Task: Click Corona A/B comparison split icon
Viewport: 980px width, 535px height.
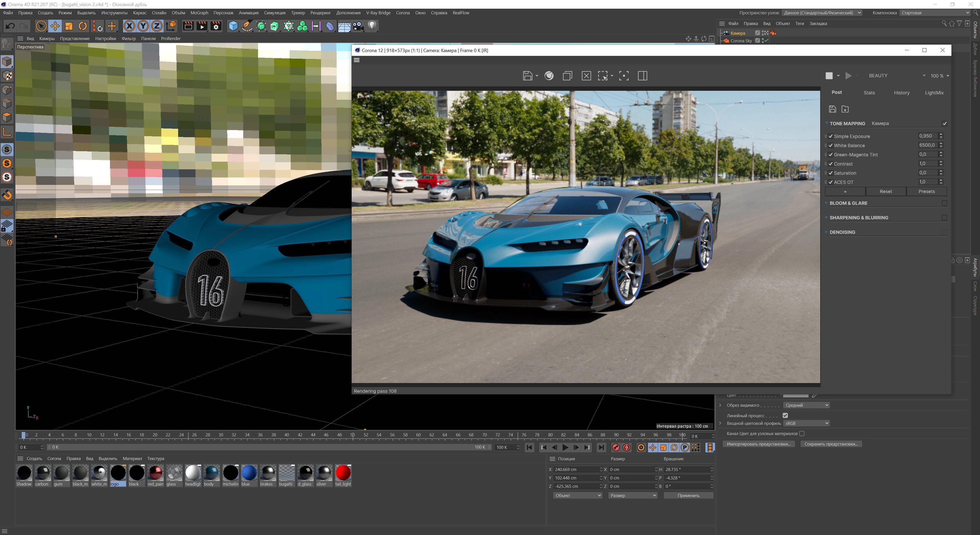Action: pyautogui.click(x=643, y=76)
